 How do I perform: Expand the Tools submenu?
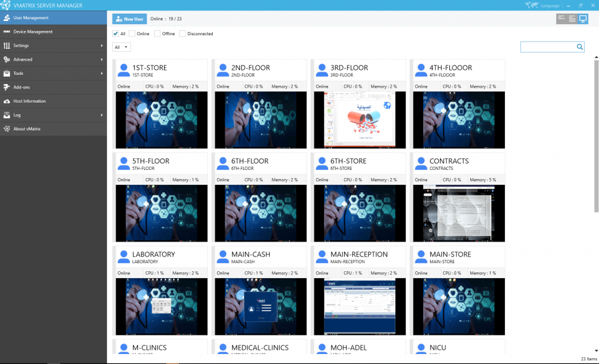click(53, 74)
